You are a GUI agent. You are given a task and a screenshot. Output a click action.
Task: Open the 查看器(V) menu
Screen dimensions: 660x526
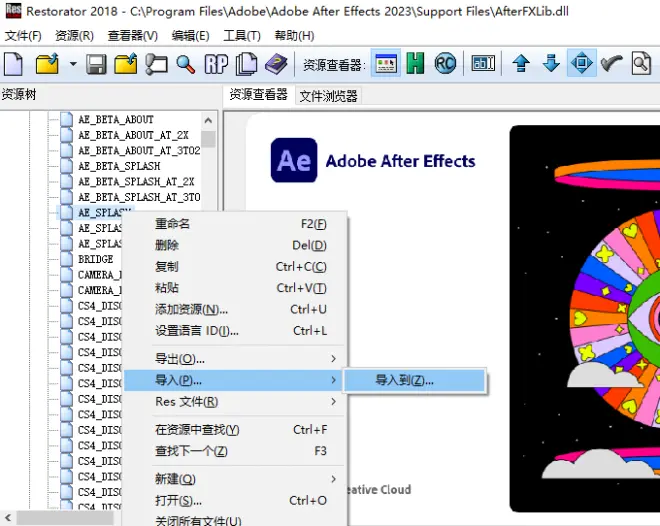[x=132, y=36]
